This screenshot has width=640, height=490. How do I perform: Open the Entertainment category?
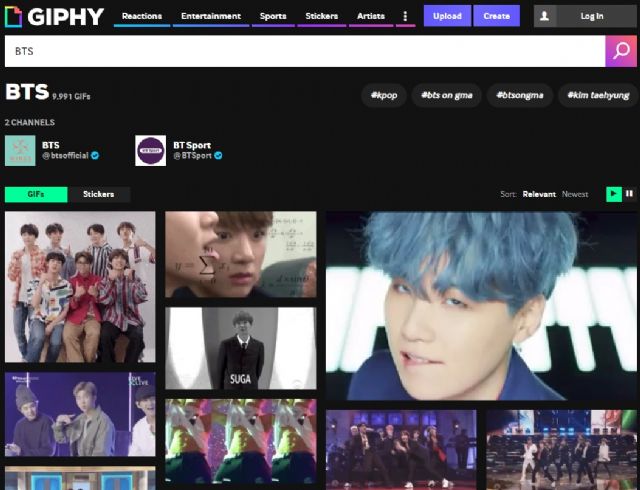[211, 16]
